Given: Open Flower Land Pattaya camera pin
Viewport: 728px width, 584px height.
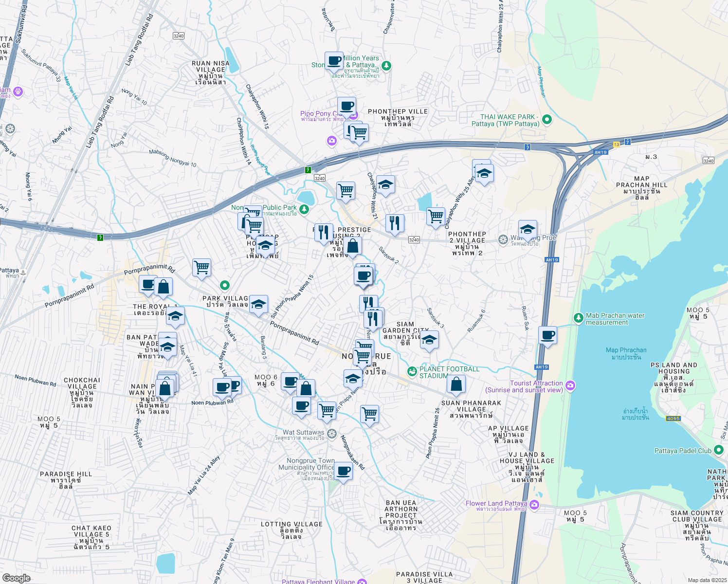Looking at the screenshot, I should (x=535, y=505).
